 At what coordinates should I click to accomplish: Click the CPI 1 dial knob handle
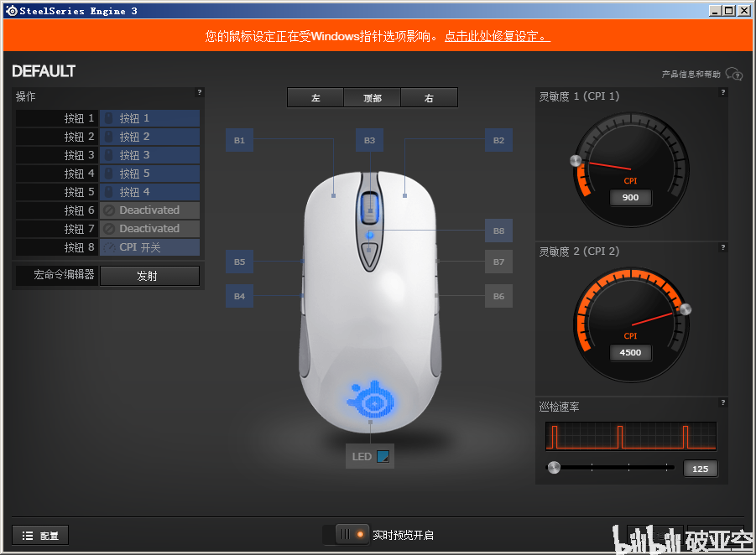(576, 161)
